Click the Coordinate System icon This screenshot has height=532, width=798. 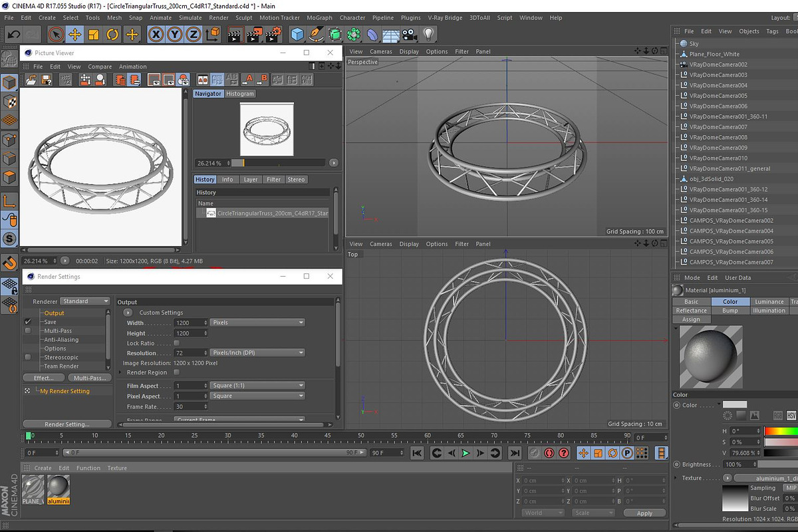click(213, 34)
